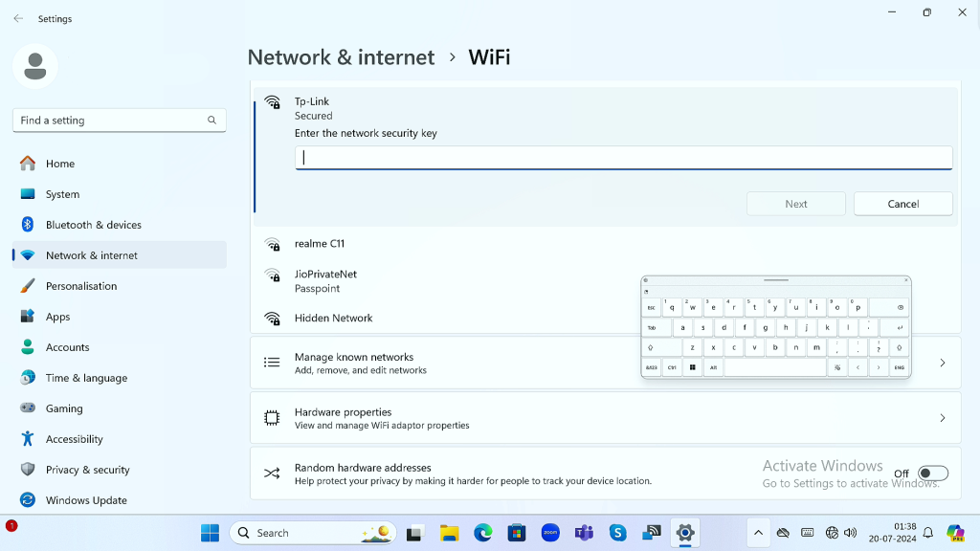Viewport: 980px width, 551px height.
Task: Click the network security key field
Action: 623,158
